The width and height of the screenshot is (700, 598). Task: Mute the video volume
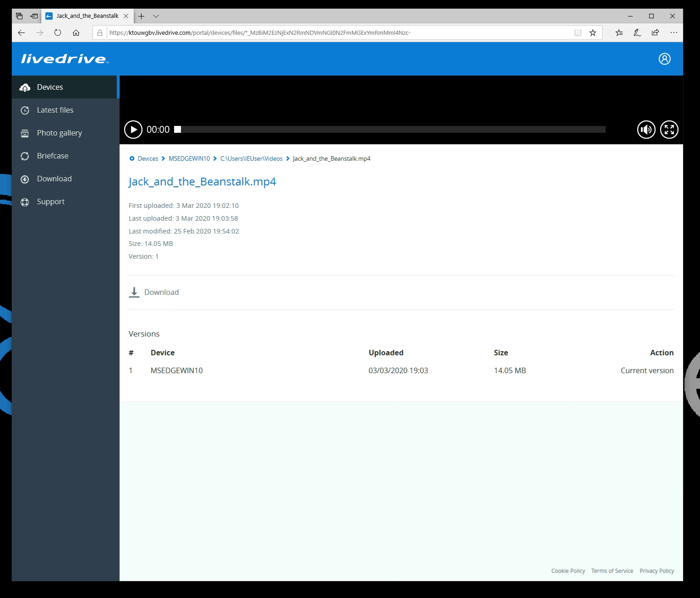(x=646, y=130)
